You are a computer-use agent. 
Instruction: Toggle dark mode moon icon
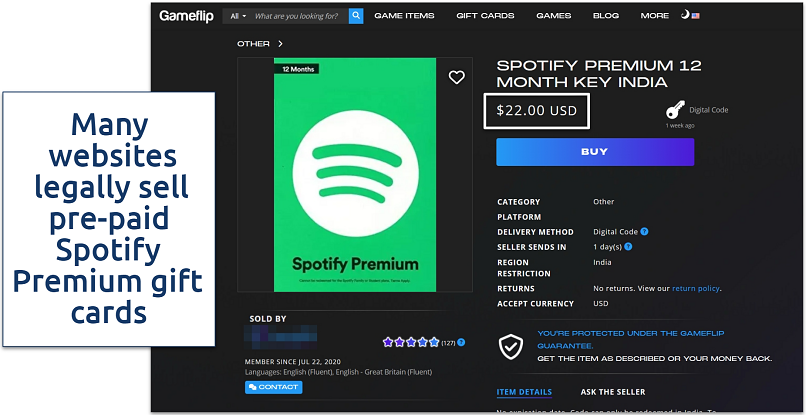pyautogui.click(x=685, y=16)
